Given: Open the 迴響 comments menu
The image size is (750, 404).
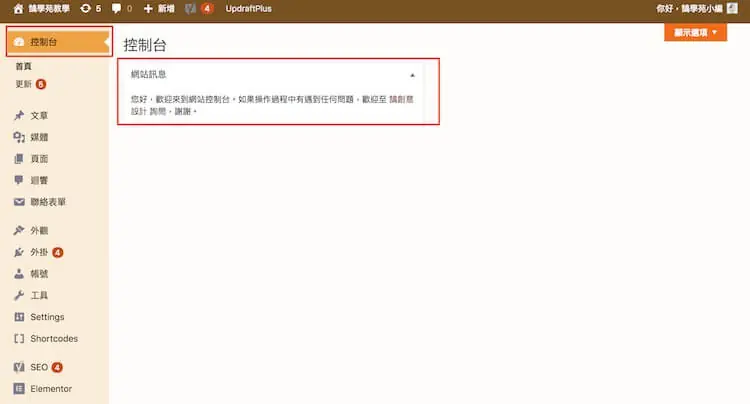Looking at the screenshot, I should pyautogui.click(x=39, y=180).
